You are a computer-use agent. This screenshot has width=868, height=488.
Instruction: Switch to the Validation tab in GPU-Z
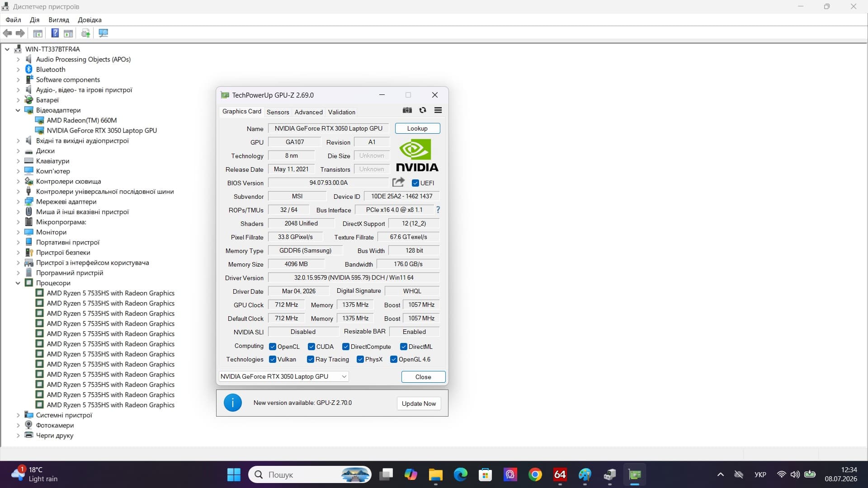341,112
